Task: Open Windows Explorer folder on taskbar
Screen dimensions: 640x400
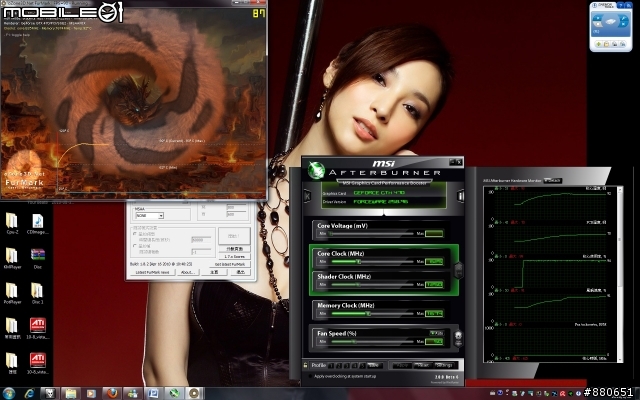Action: tap(71, 393)
